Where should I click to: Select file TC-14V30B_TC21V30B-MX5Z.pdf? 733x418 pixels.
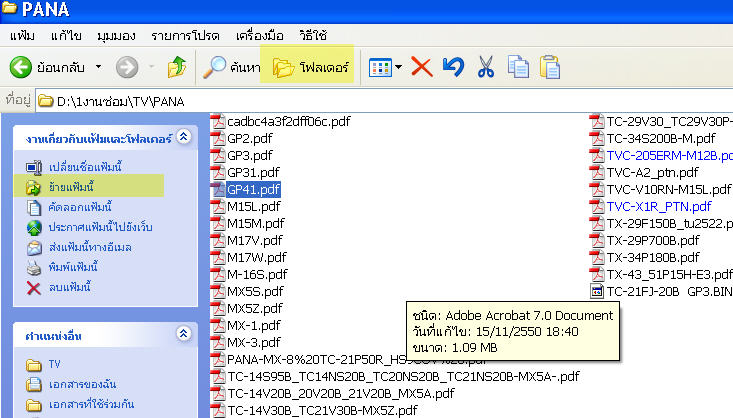pos(322,411)
